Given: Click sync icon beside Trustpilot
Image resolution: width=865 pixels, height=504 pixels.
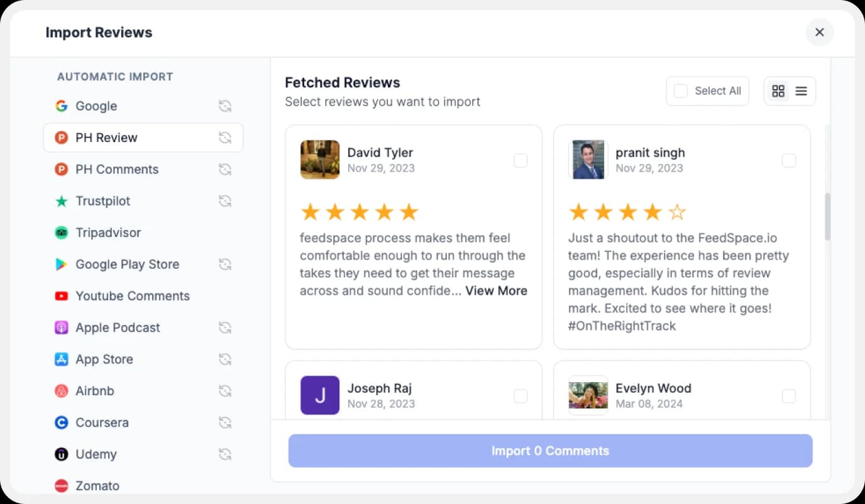Looking at the screenshot, I should pyautogui.click(x=225, y=201).
